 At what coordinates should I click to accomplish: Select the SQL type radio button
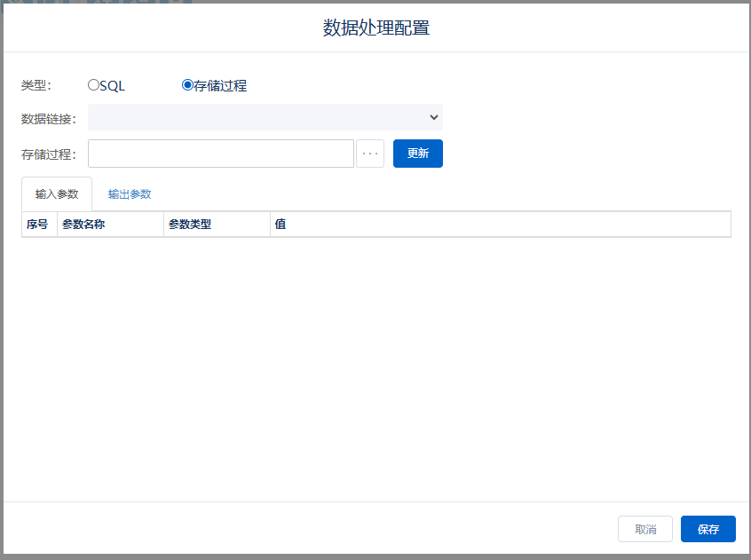point(93,86)
